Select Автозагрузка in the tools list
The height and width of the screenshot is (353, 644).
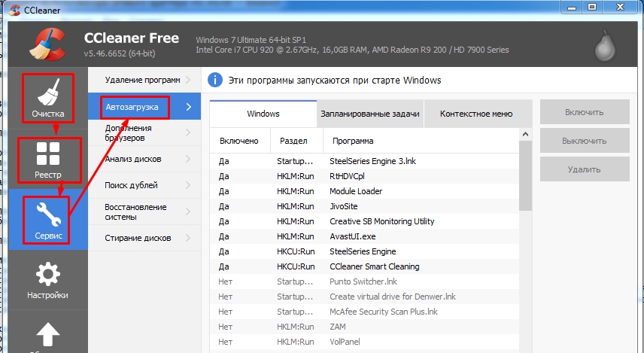tap(144, 107)
